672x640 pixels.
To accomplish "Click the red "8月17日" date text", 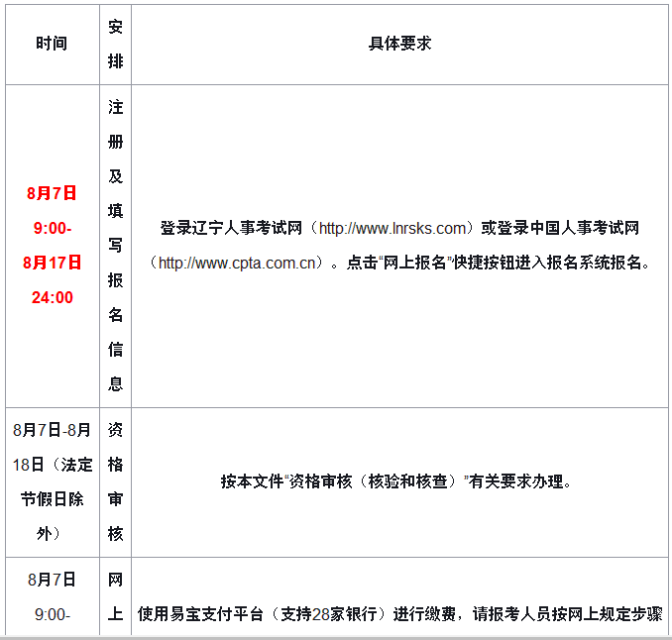I will (52, 263).
